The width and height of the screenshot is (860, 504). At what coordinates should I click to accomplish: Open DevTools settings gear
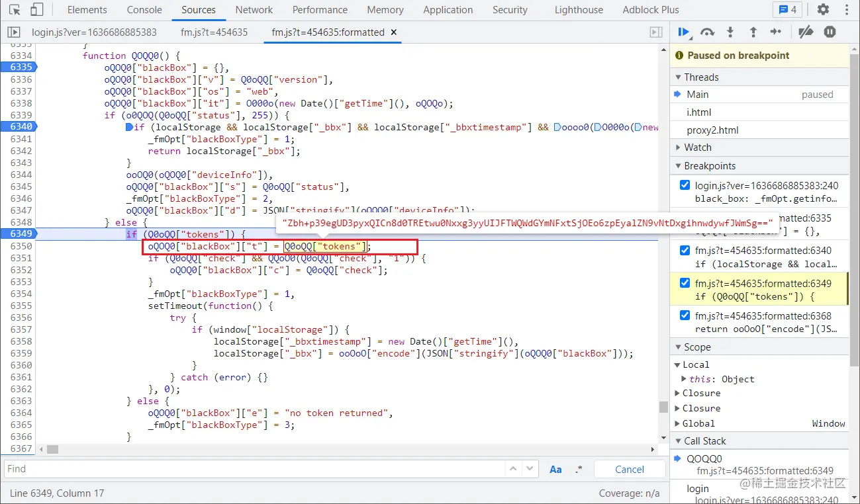point(823,10)
